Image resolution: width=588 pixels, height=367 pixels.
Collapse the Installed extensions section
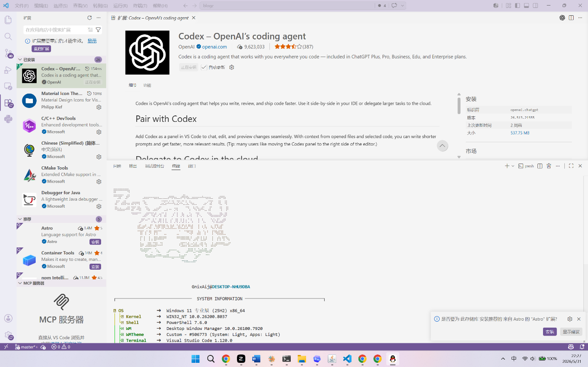(61, 59)
